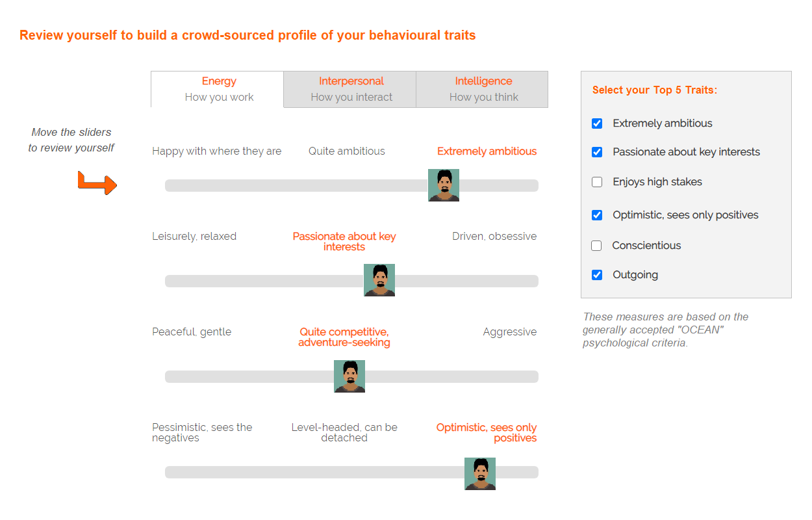812x520 pixels.
Task: Click the Aggressive slider label
Action: (x=510, y=332)
